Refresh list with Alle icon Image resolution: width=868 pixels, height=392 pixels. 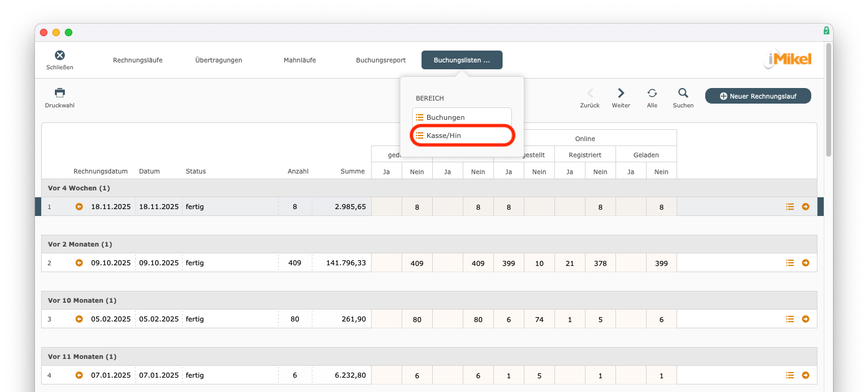click(652, 93)
